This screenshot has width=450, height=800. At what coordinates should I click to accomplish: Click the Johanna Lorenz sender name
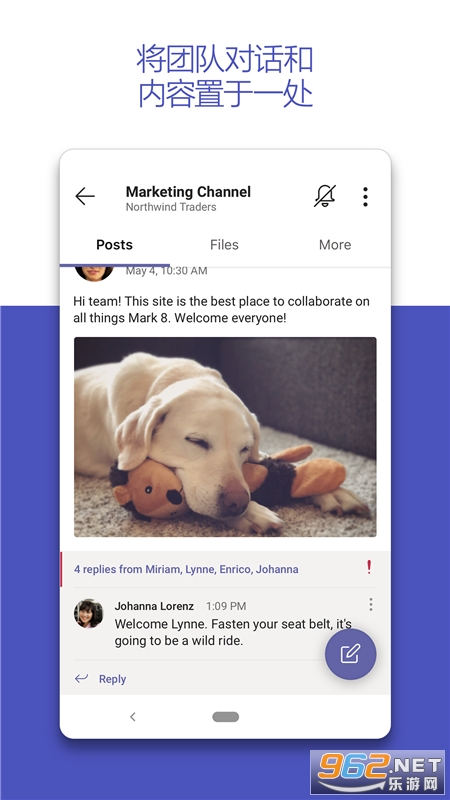coord(154,606)
